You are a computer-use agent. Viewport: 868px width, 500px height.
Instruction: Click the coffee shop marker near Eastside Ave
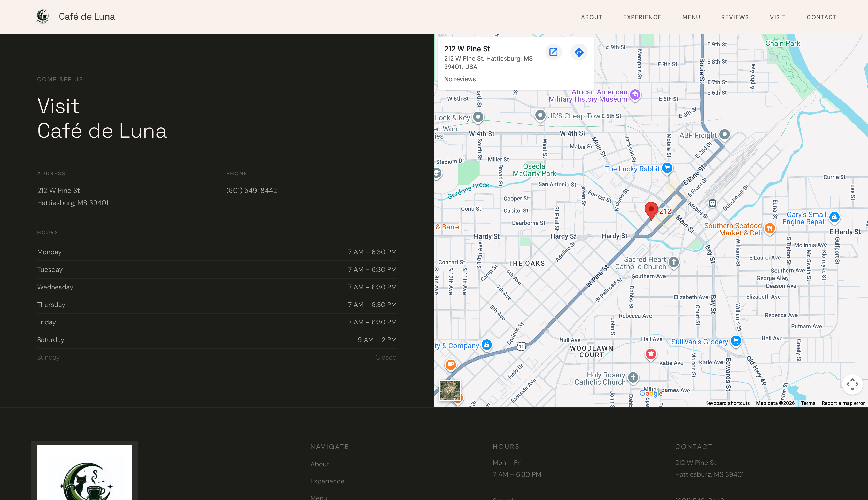click(x=451, y=365)
